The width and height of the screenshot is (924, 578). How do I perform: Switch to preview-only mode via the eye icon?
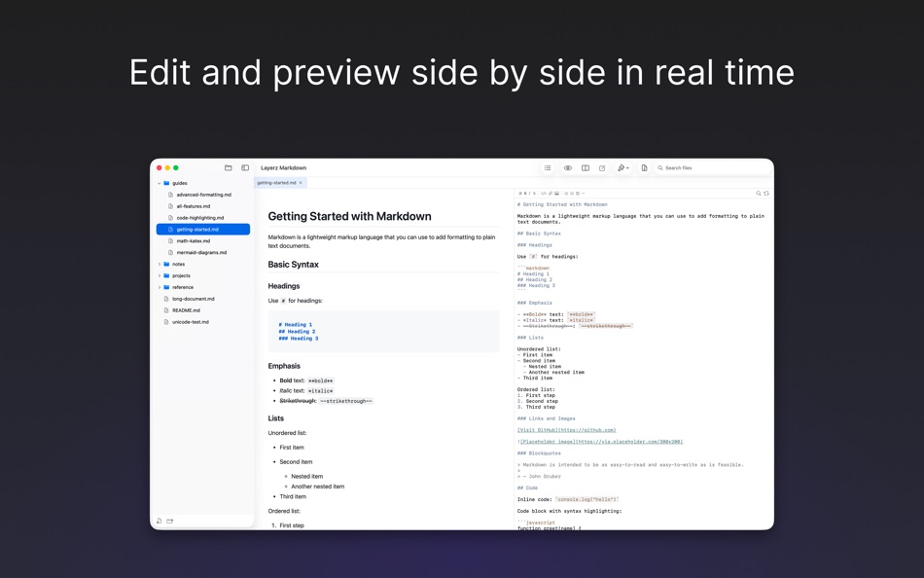coord(568,168)
